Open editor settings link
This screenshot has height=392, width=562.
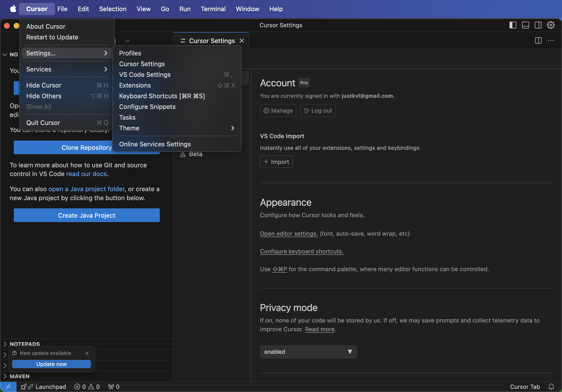(x=289, y=234)
